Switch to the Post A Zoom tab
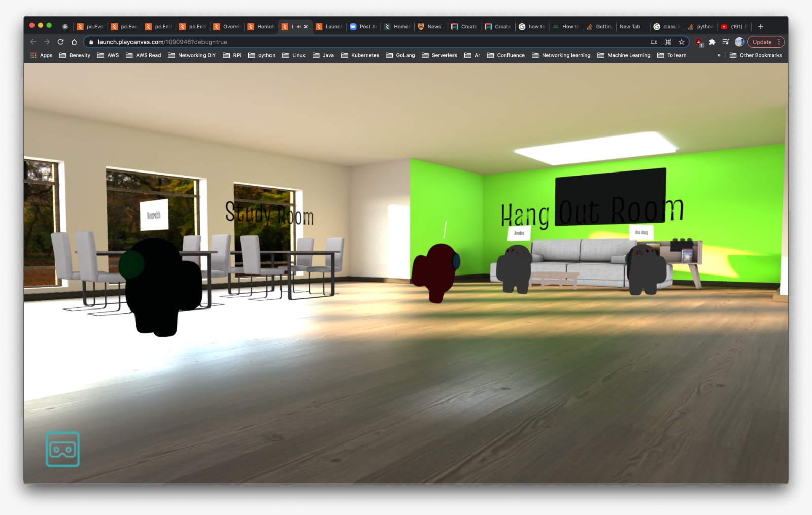This screenshot has height=515, width=812. coord(363,27)
